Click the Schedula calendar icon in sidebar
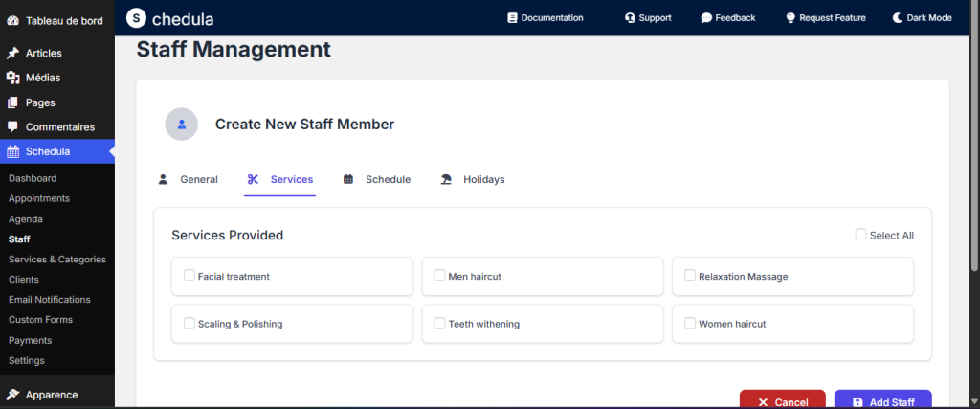This screenshot has width=980, height=409. [13, 151]
